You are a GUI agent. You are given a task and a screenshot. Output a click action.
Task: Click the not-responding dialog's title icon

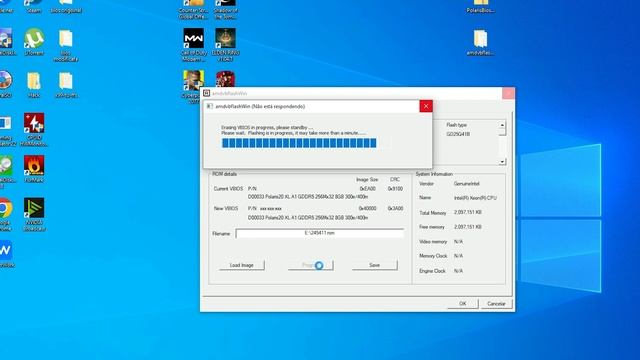pos(210,106)
